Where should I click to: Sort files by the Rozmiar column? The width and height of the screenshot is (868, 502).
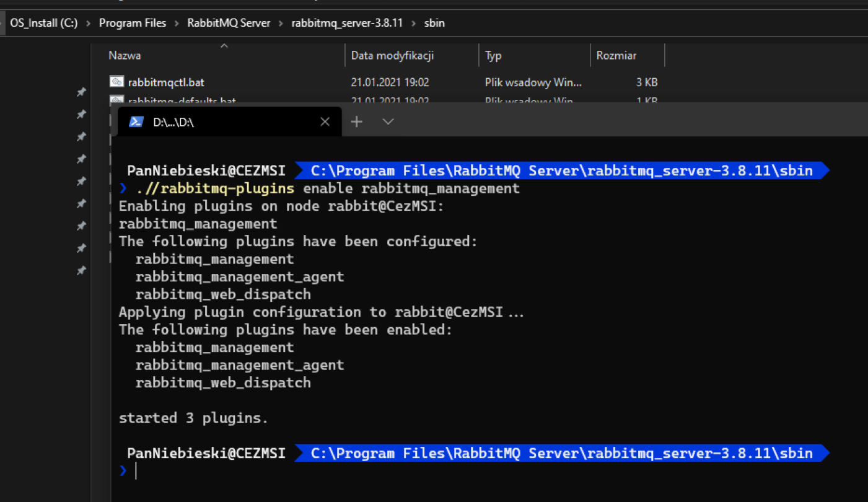coord(616,56)
